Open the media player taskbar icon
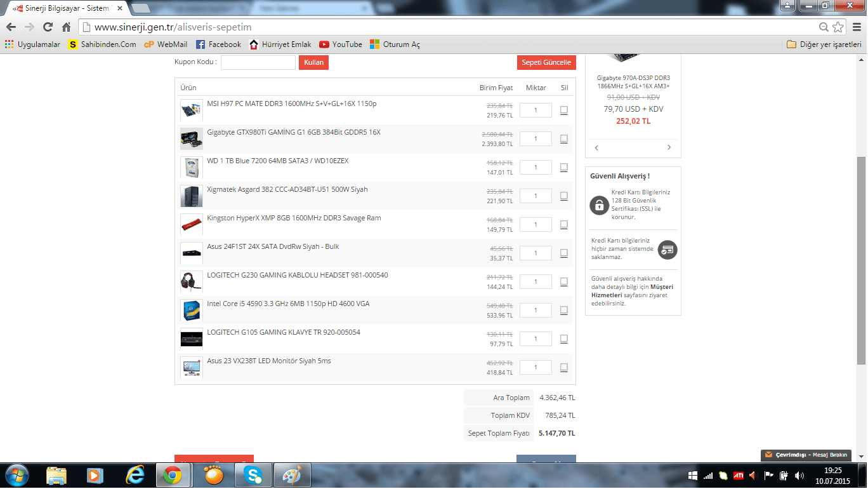 click(95, 475)
